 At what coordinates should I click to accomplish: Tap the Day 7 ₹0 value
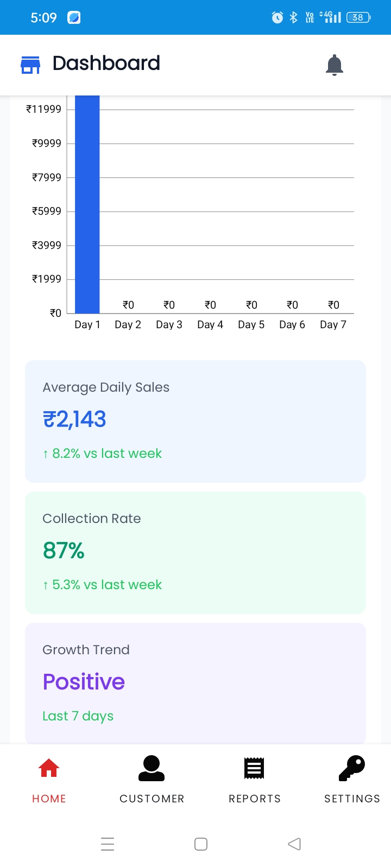pos(333,305)
